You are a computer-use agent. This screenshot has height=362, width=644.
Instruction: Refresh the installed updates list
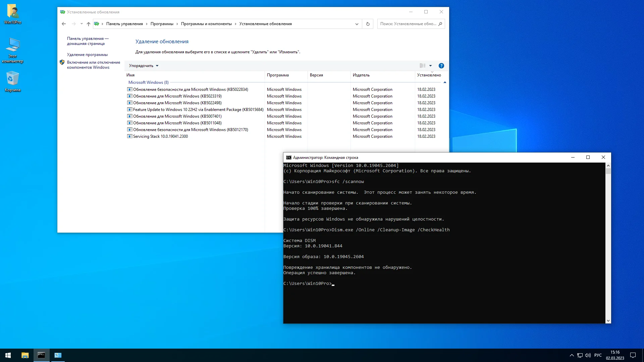(x=368, y=24)
